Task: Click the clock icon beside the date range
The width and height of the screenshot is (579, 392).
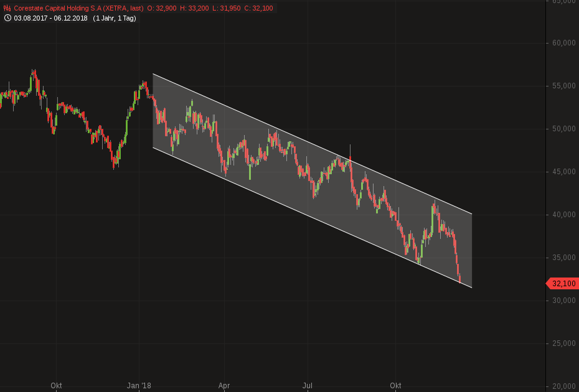Action: 6,19
